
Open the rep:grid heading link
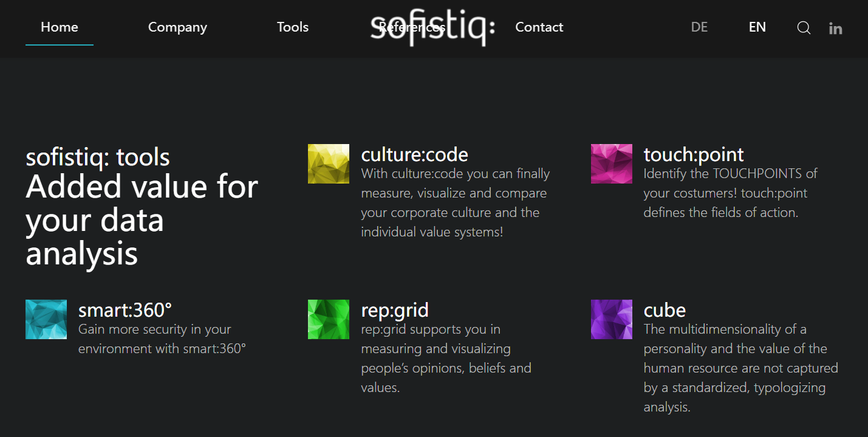coord(395,310)
